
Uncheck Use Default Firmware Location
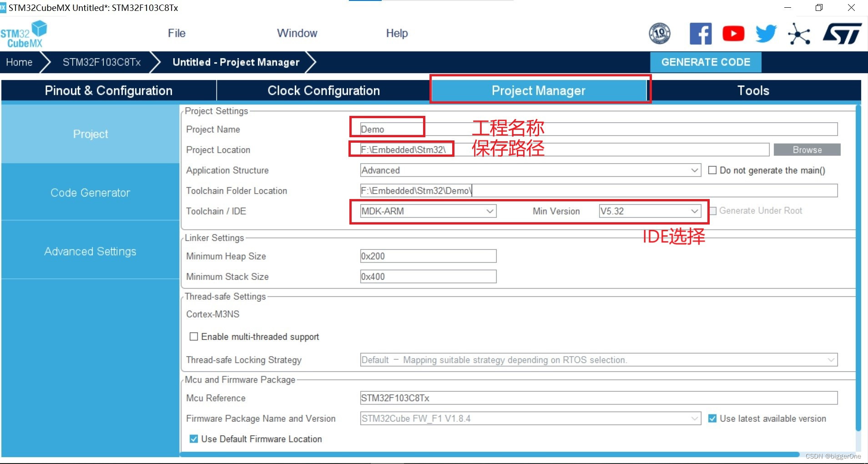194,439
